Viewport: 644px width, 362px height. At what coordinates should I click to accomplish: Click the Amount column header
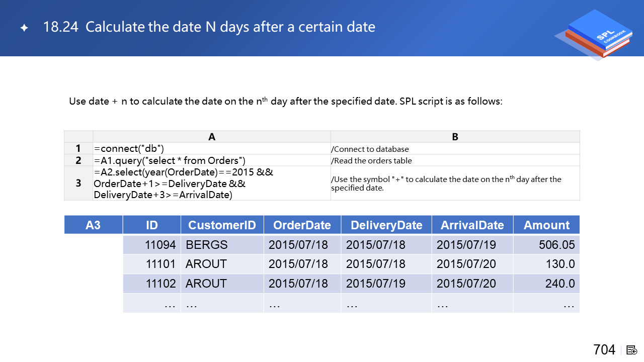point(546,225)
